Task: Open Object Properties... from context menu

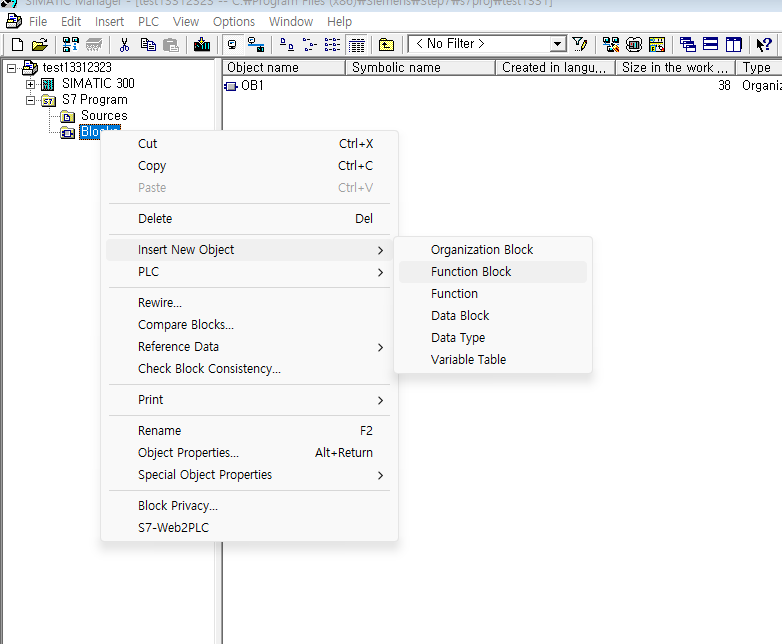Action: [249, 452]
